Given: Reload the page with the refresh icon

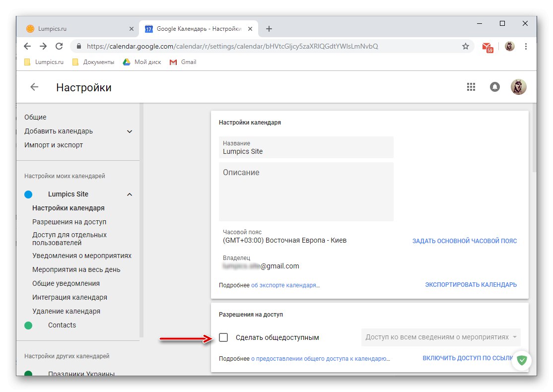Looking at the screenshot, I should point(59,46).
